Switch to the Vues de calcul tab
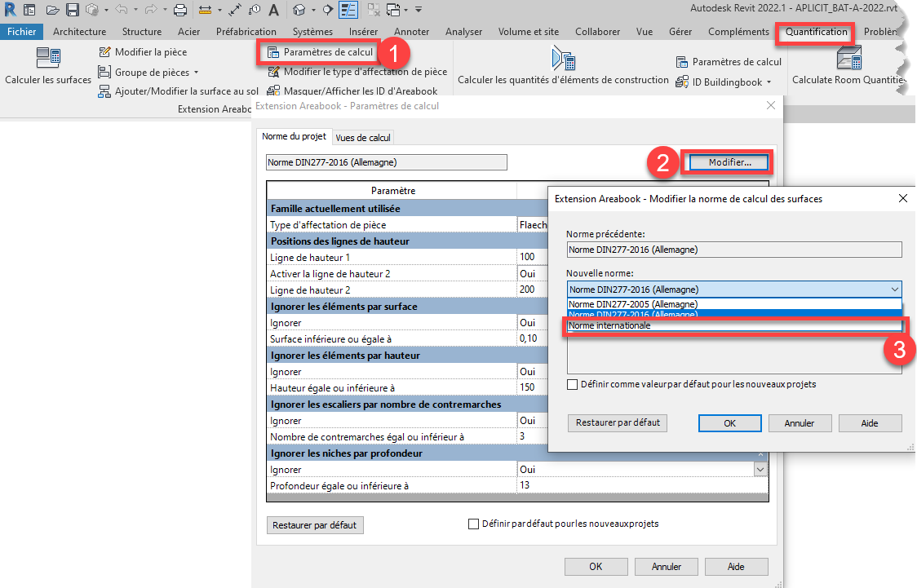This screenshot has height=588, width=917. [363, 137]
